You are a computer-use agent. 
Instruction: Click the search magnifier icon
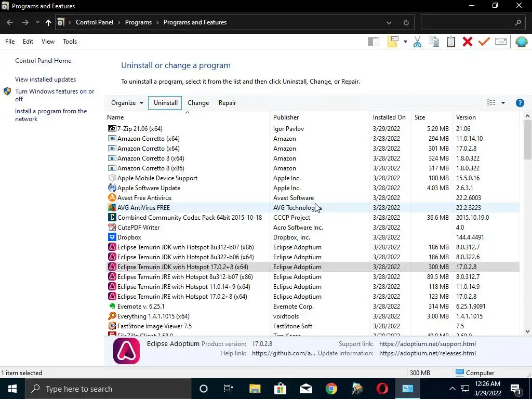coord(518,22)
